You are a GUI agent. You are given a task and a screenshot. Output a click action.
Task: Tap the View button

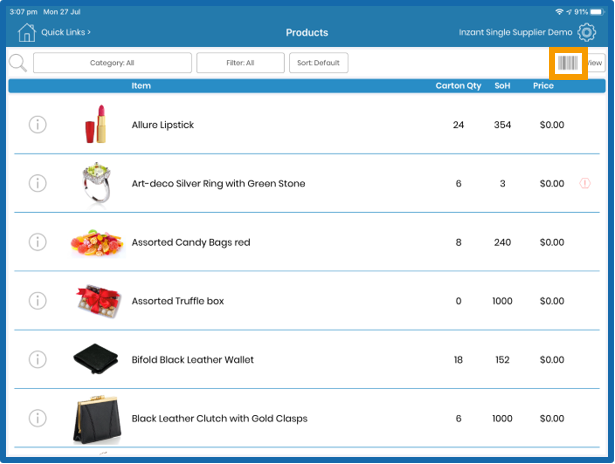tap(596, 63)
